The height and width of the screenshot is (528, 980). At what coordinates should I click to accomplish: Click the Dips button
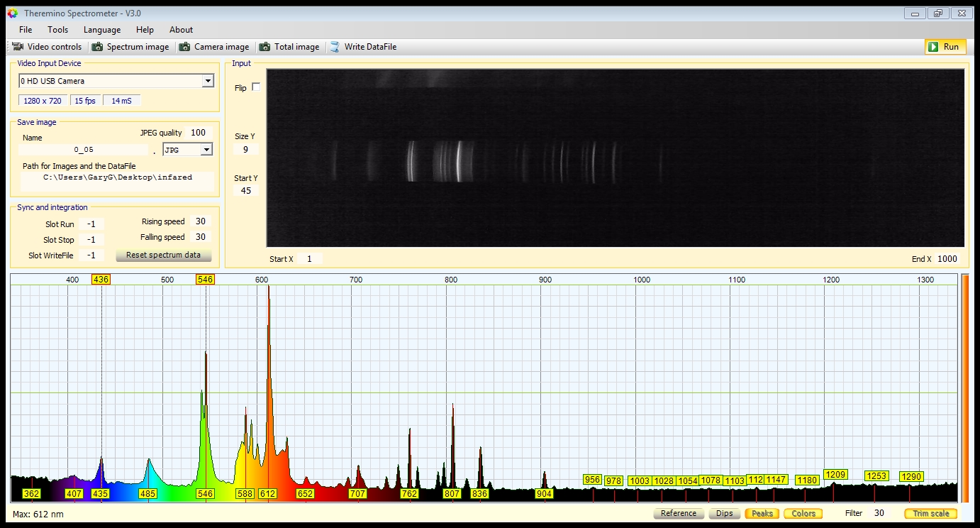point(724,513)
